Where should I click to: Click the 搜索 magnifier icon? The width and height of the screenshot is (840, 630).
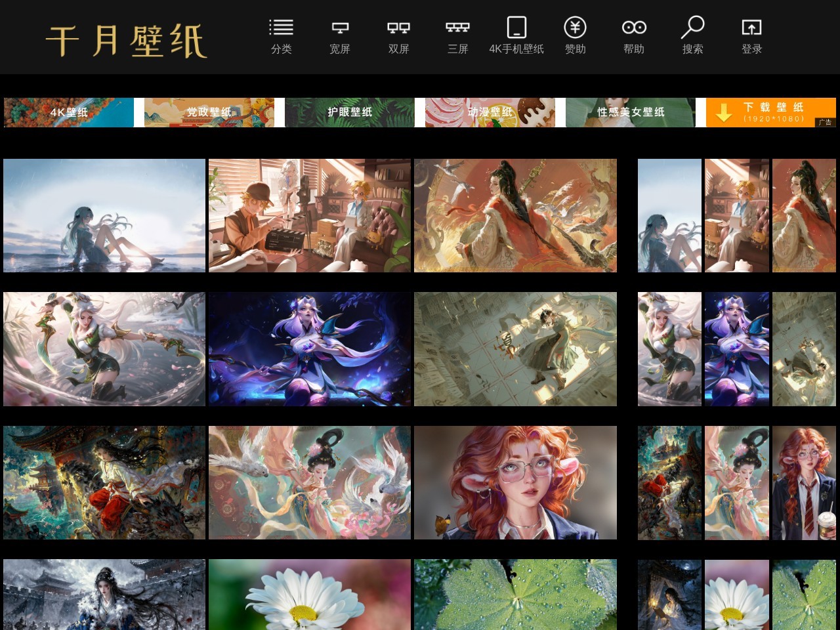(692, 28)
